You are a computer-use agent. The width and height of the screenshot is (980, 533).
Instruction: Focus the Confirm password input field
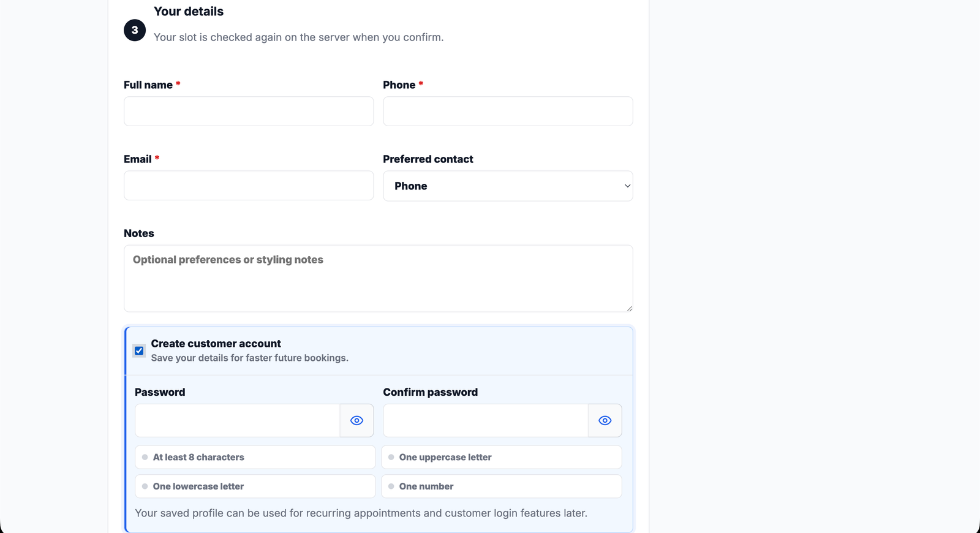click(x=486, y=420)
